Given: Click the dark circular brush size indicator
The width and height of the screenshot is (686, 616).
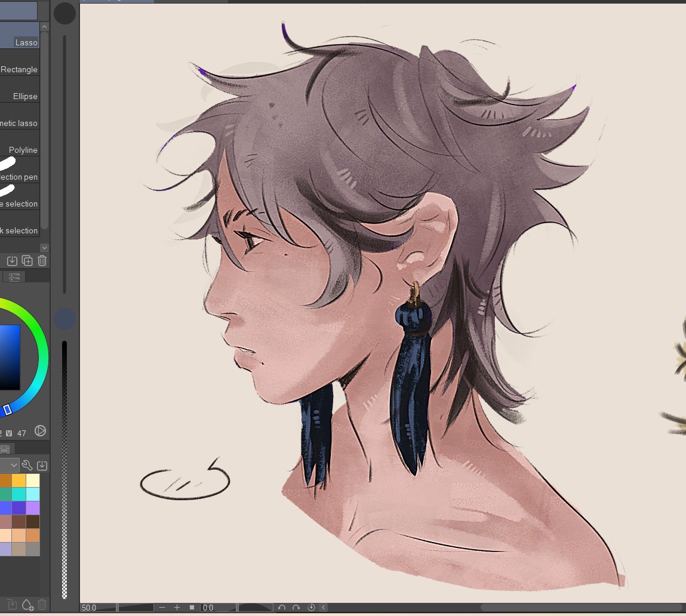Looking at the screenshot, I should (64, 13).
